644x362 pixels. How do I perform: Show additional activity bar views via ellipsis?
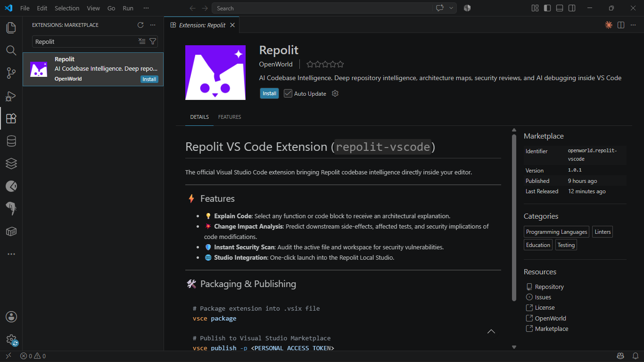coord(11,254)
